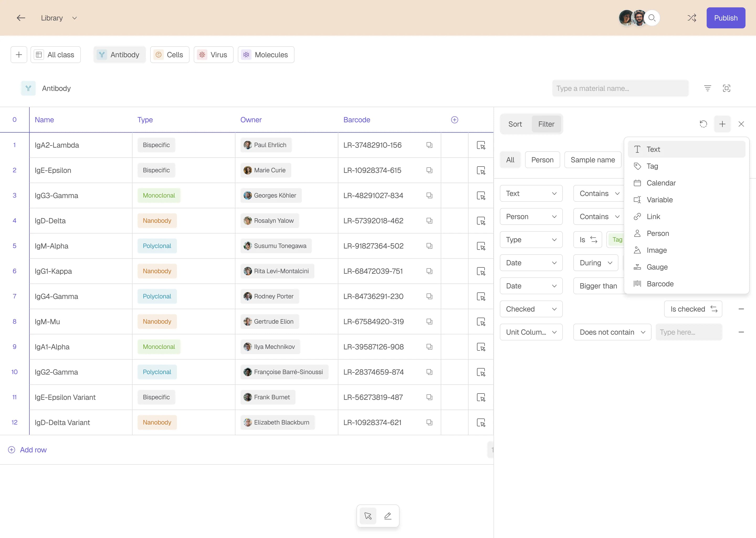756x538 pixels.
Task: Choose Barcode from the filter type menu
Action: tap(686, 284)
